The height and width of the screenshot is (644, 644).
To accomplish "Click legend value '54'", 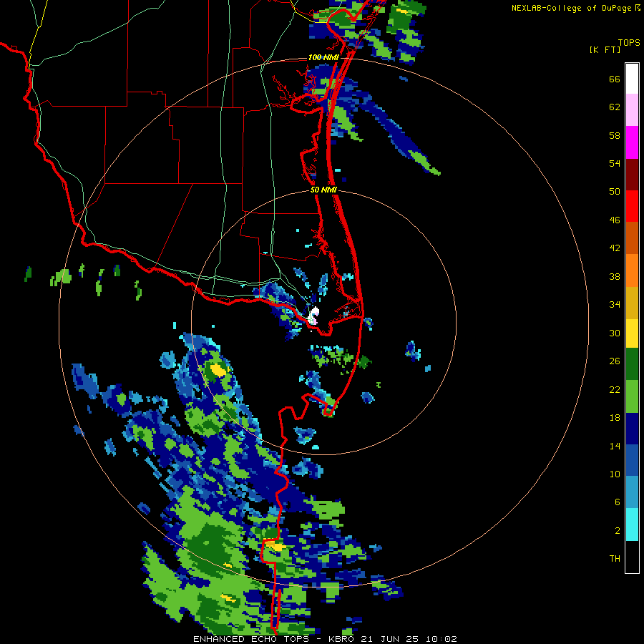I will click(x=615, y=163).
